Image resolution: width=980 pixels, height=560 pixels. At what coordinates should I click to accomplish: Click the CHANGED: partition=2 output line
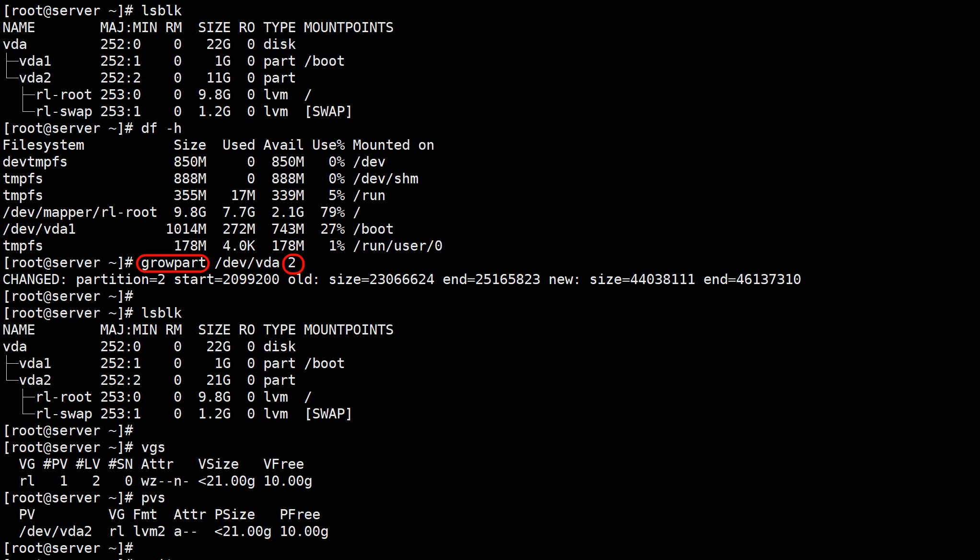click(x=84, y=279)
